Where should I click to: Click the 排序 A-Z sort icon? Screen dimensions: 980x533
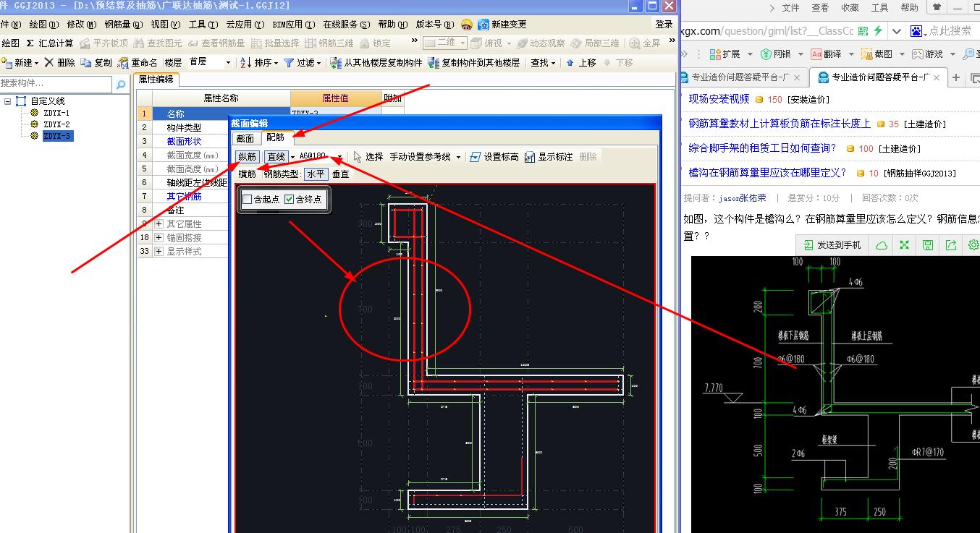246,63
